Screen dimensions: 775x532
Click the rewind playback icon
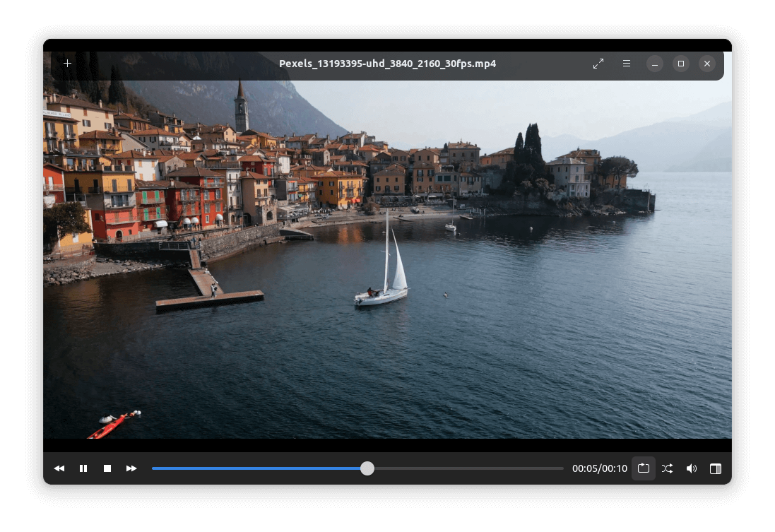59,468
